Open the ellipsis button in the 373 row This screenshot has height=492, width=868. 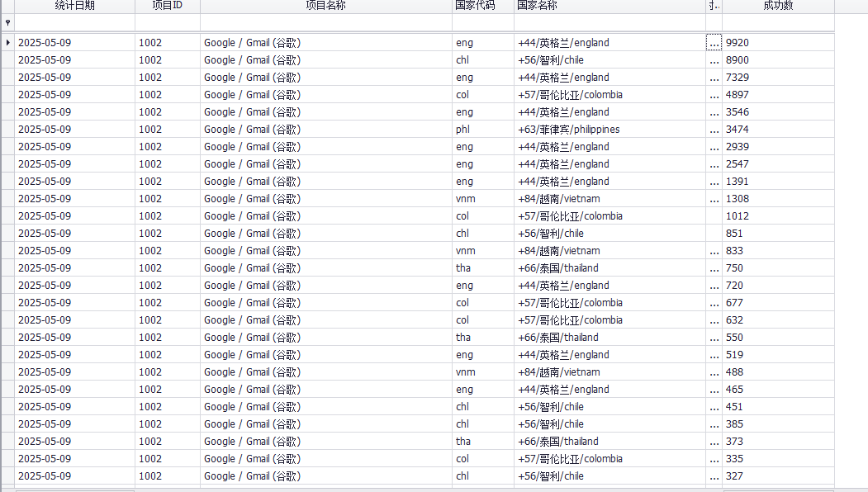pyautogui.click(x=714, y=442)
